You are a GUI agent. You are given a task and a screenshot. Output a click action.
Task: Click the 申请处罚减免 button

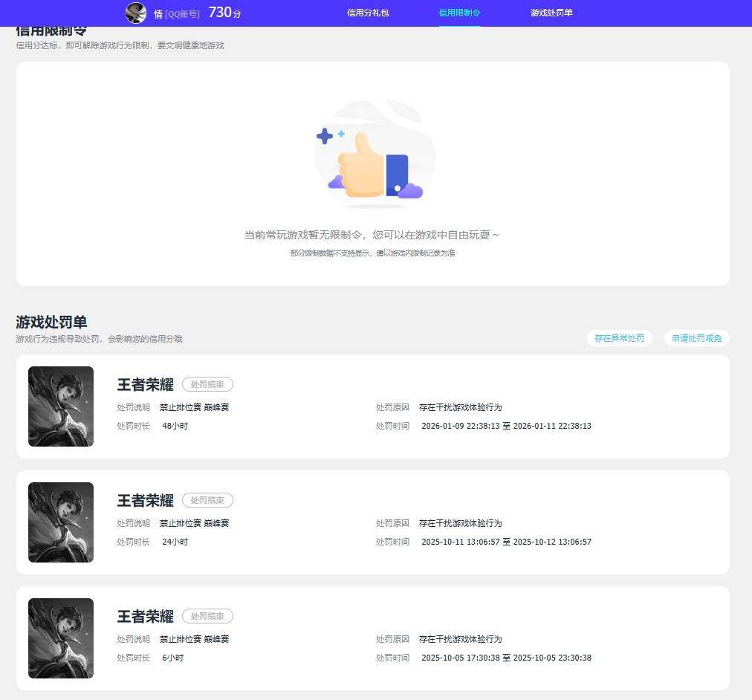click(x=696, y=338)
